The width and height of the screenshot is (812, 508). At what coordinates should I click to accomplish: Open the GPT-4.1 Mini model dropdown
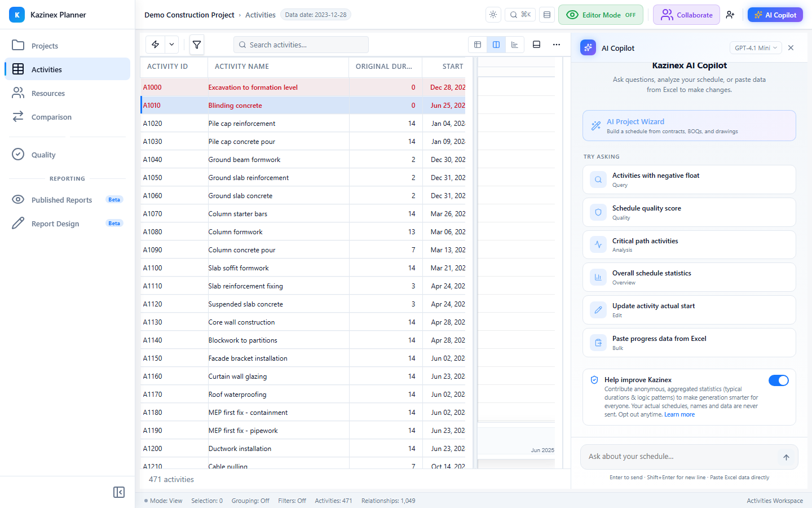(x=756, y=48)
